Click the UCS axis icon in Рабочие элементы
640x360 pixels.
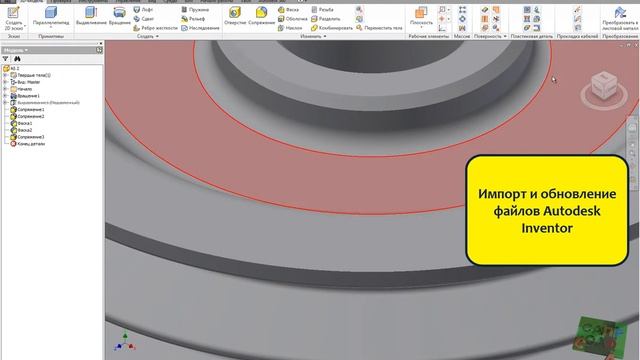click(x=442, y=28)
